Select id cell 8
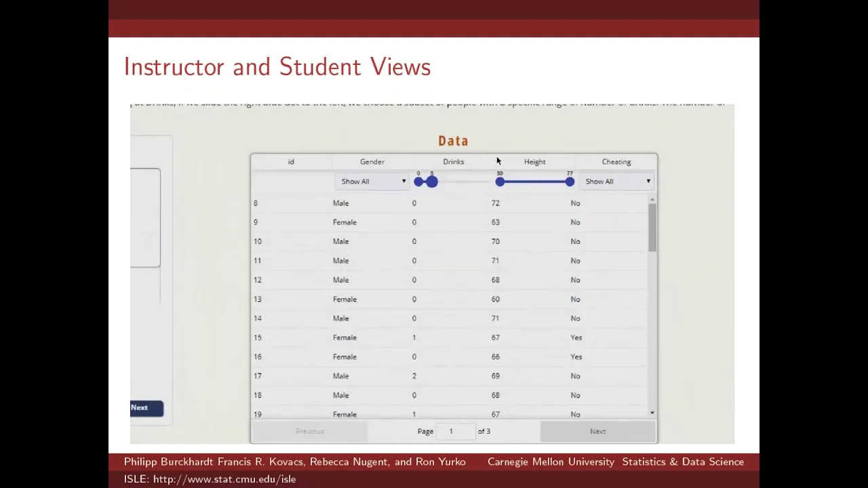The height and width of the screenshot is (488, 868). tap(256, 203)
